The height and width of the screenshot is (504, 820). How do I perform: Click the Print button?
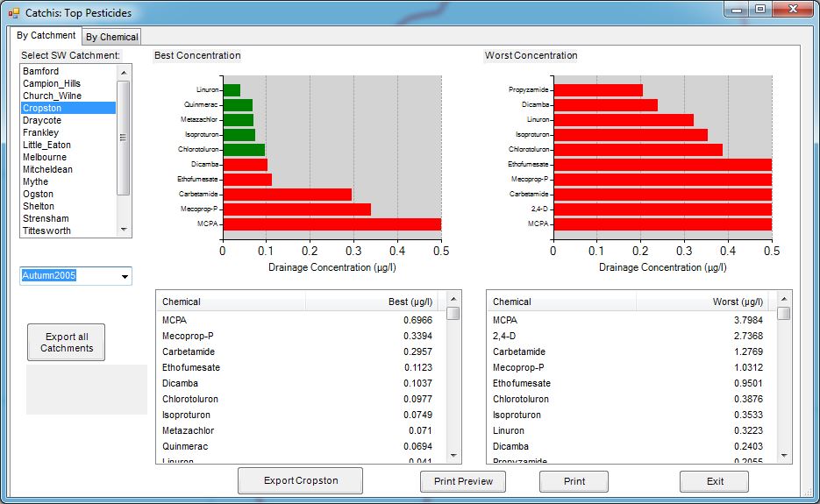coord(574,481)
